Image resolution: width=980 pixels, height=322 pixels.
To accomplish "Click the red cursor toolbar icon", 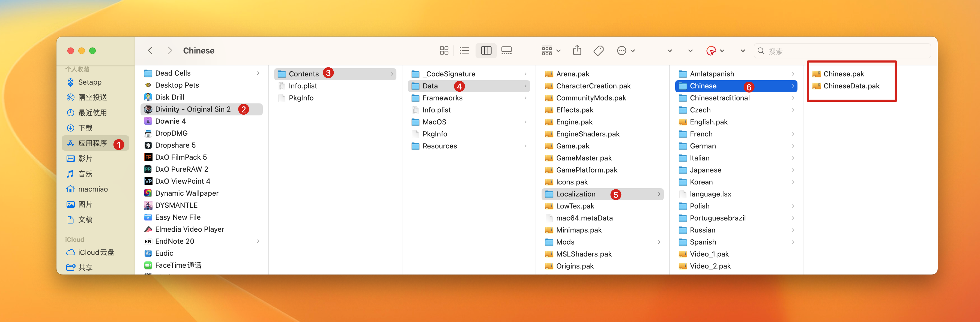I will pos(711,51).
